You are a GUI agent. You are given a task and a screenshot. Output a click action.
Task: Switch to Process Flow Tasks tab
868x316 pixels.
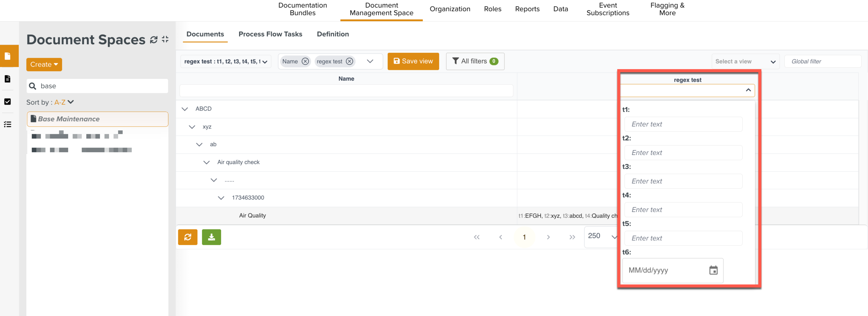(x=270, y=34)
